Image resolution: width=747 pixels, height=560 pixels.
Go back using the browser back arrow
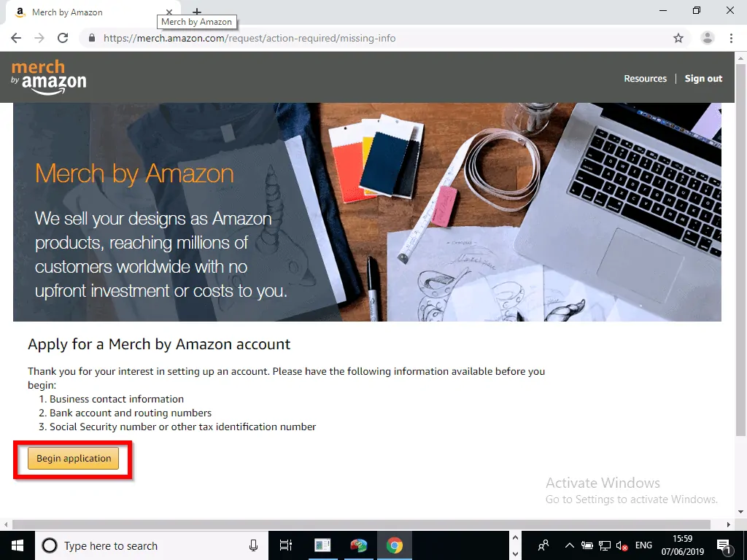16,38
